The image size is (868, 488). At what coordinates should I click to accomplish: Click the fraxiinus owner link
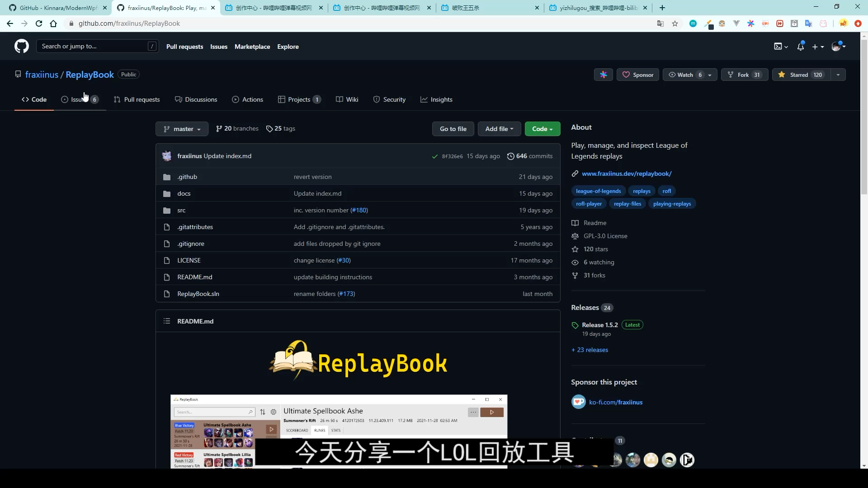(x=42, y=75)
